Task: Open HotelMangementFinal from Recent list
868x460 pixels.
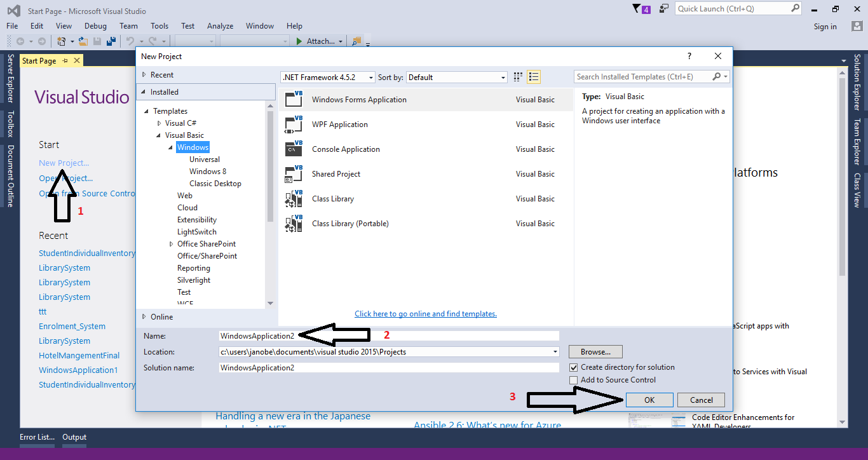Action: click(79, 355)
